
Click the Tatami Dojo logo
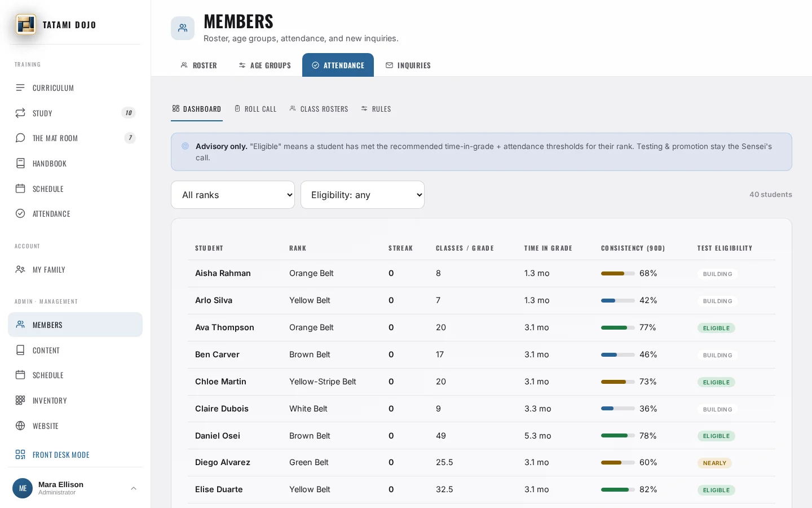coord(26,24)
